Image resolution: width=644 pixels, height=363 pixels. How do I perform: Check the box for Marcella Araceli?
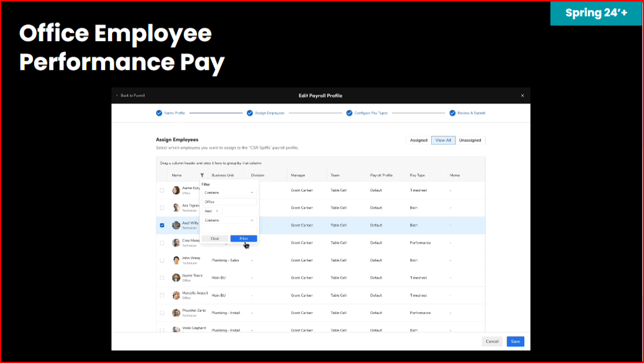pos(162,295)
